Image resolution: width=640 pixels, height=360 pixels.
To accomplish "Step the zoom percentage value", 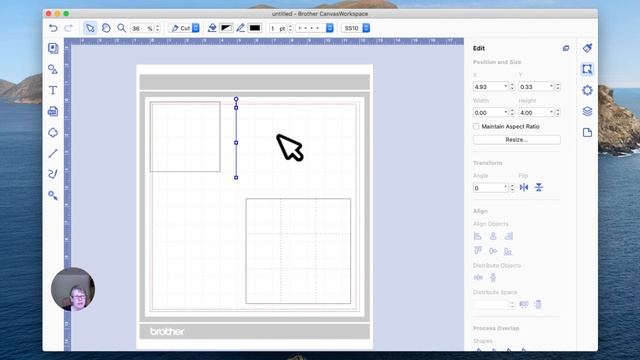I will click(158, 28).
